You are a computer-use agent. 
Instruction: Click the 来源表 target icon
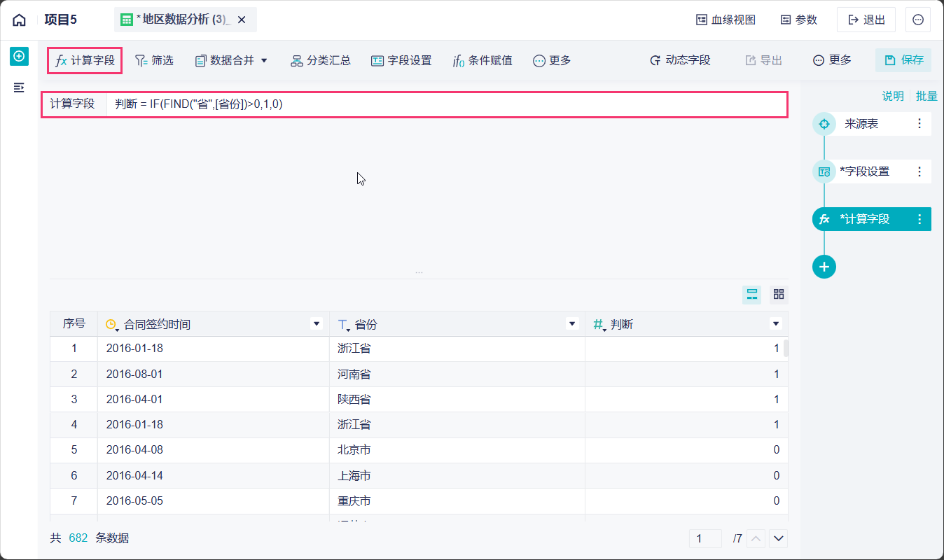pos(824,124)
